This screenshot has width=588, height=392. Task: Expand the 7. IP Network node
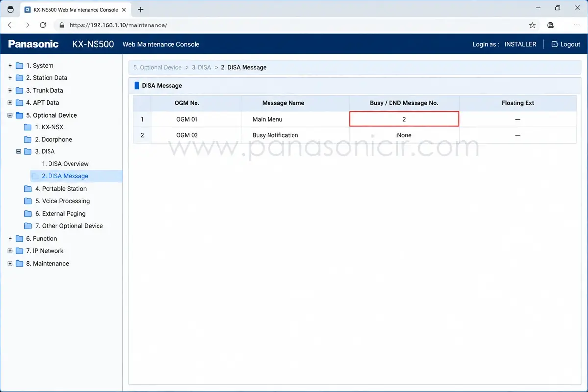click(10, 251)
